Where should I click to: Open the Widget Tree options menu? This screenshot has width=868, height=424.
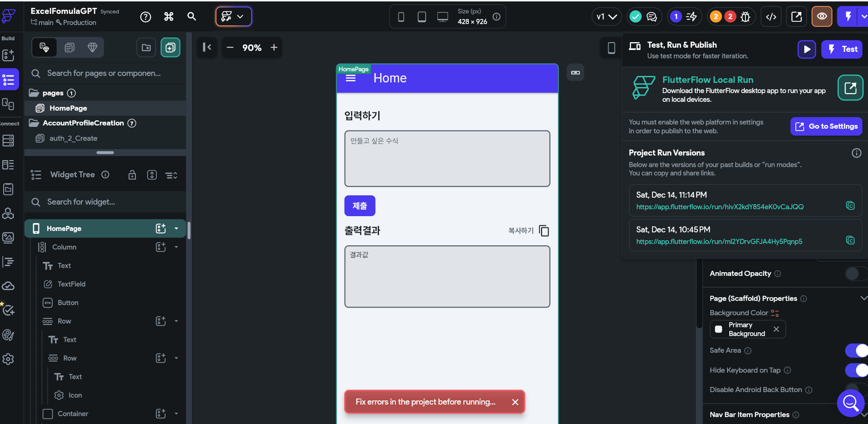point(172,175)
